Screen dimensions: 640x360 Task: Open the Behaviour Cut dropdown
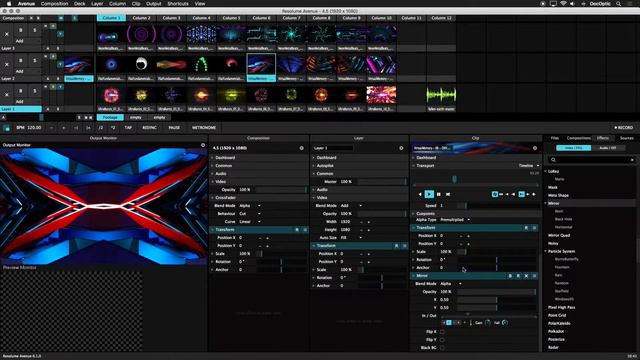coord(250,214)
